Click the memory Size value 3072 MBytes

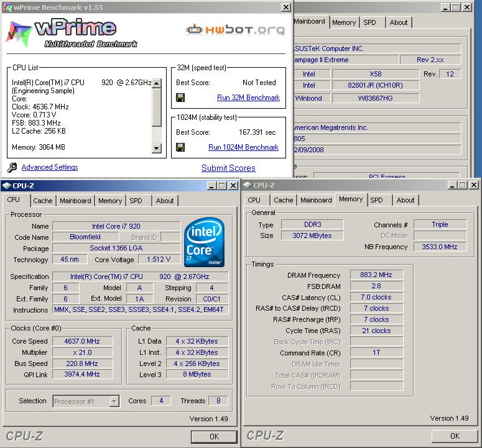(x=312, y=235)
